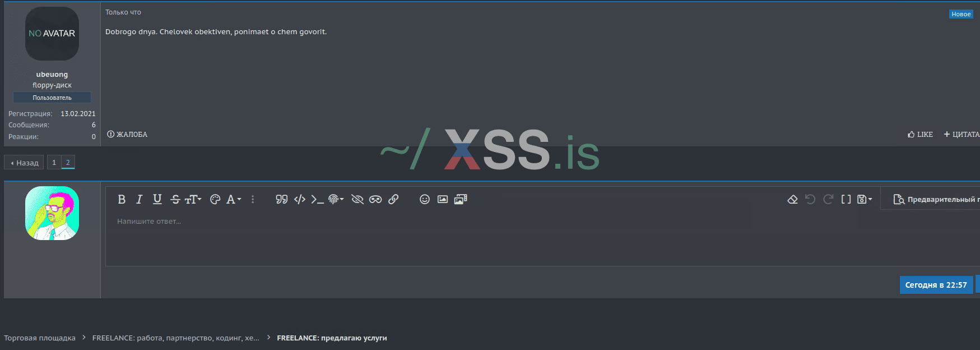
Task: Go to page 1
Action: pos(54,163)
